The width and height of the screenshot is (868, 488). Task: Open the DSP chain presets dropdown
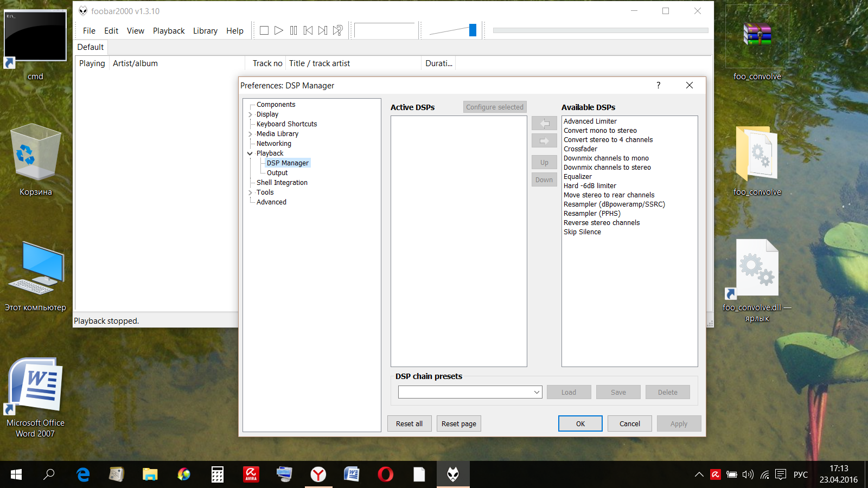coord(537,392)
